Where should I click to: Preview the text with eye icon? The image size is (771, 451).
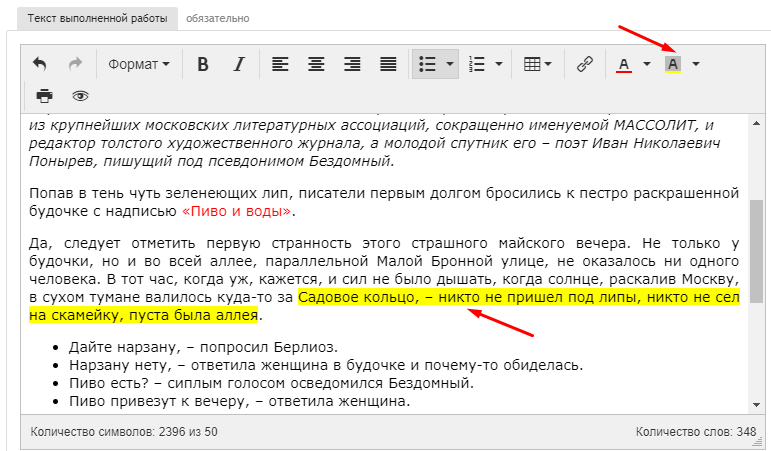(80, 95)
